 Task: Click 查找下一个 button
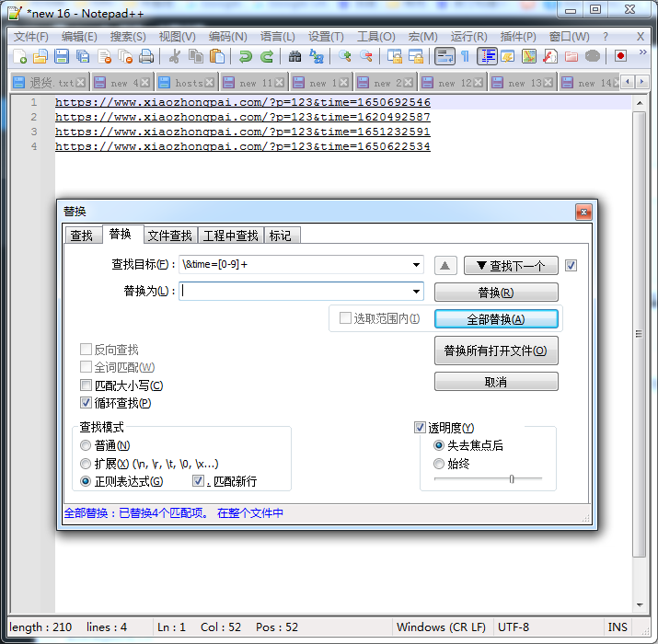pos(511,266)
